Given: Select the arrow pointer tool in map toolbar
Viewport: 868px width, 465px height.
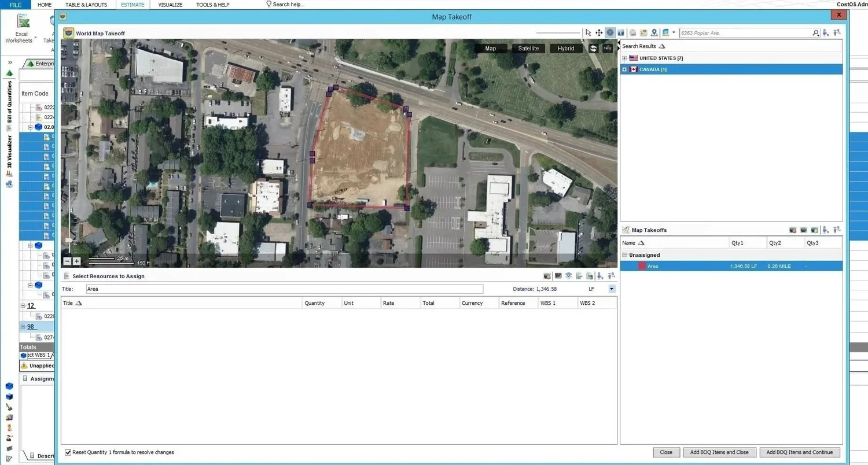Looking at the screenshot, I should pyautogui.click(x=589, y=33).
